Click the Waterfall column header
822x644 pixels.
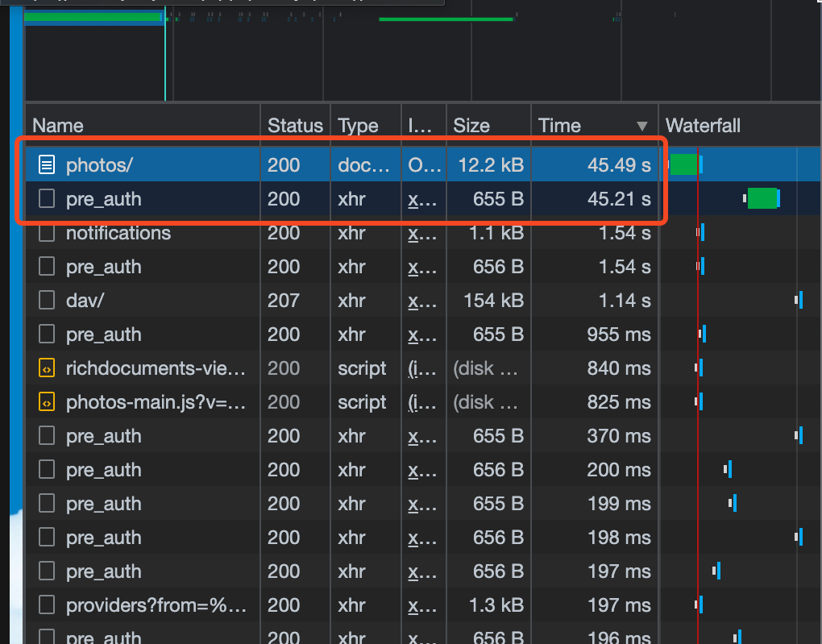coord(703,126)
